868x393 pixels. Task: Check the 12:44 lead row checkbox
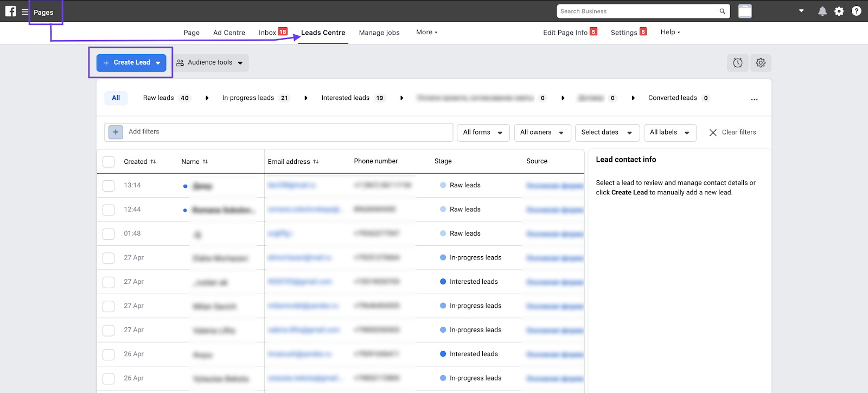coord(108,210)
